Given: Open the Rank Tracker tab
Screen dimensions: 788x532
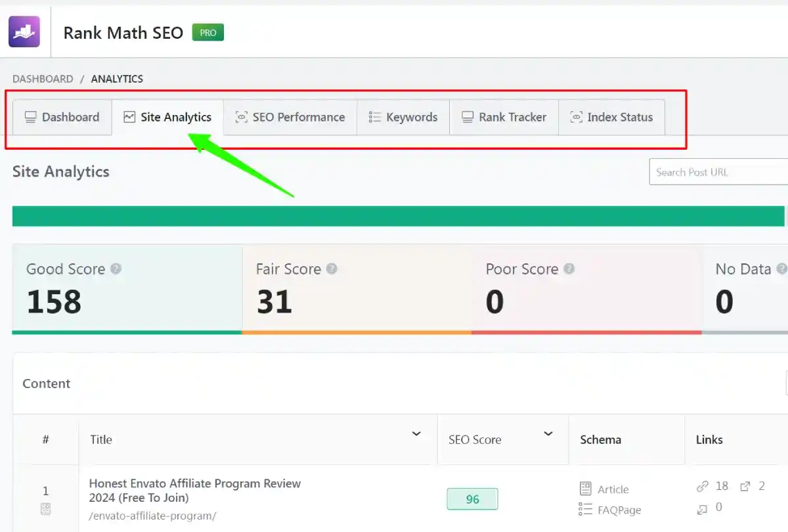Looking at the screenshot, I should click(504, 117).
